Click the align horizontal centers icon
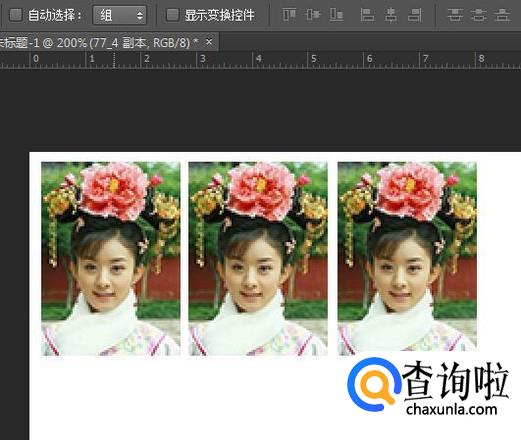The width and height of the screenshot is (521, 440). tap(391, 15)
